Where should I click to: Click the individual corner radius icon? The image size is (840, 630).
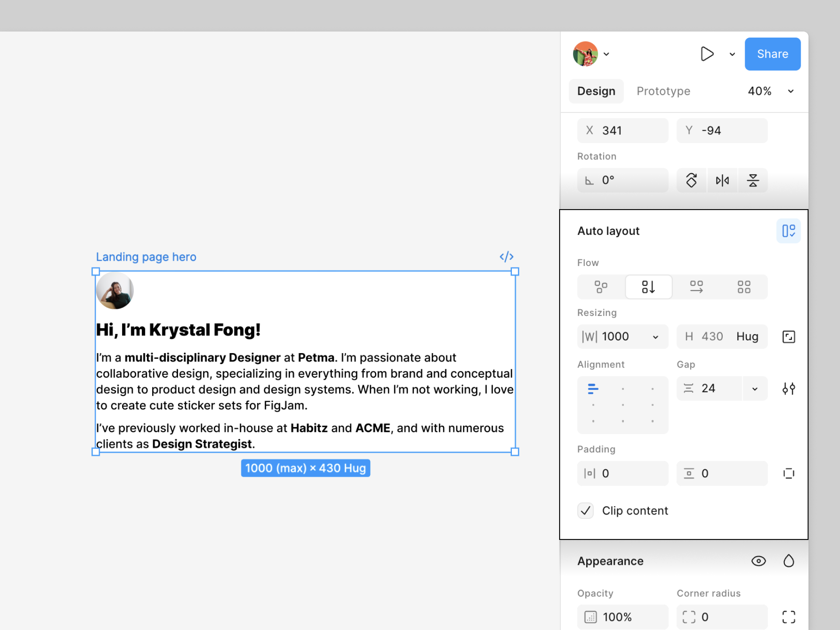788,617
